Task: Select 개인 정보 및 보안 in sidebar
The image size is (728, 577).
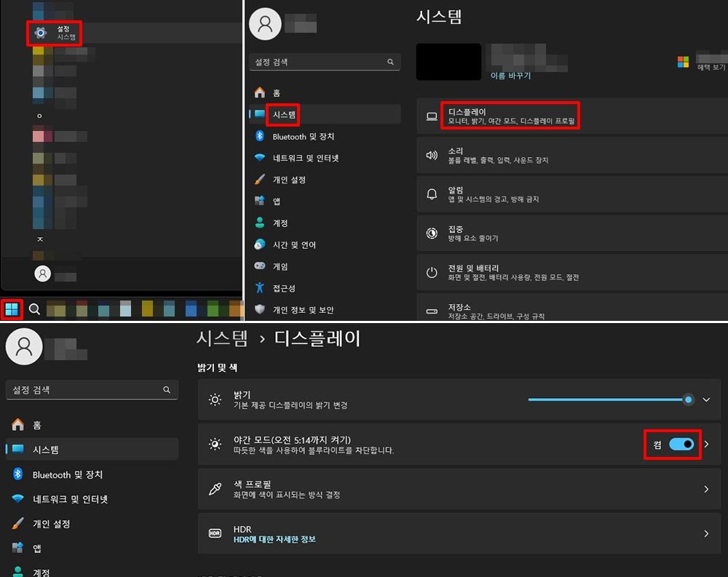Action: 303,310
